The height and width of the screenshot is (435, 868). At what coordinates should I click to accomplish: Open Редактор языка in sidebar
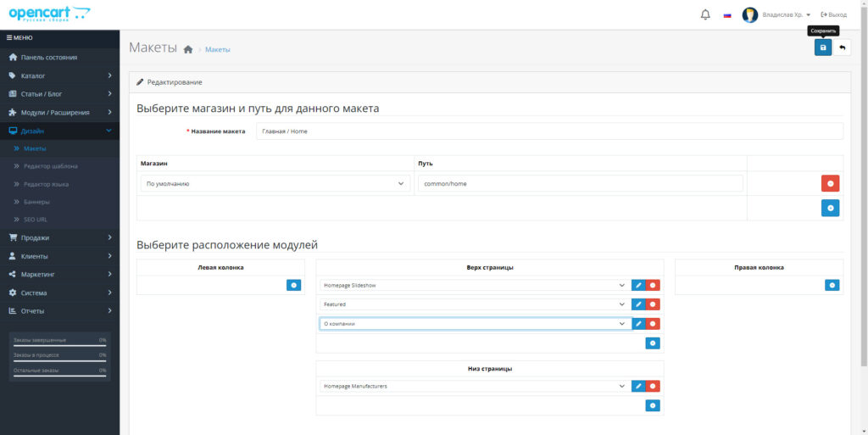pos(60,184)
